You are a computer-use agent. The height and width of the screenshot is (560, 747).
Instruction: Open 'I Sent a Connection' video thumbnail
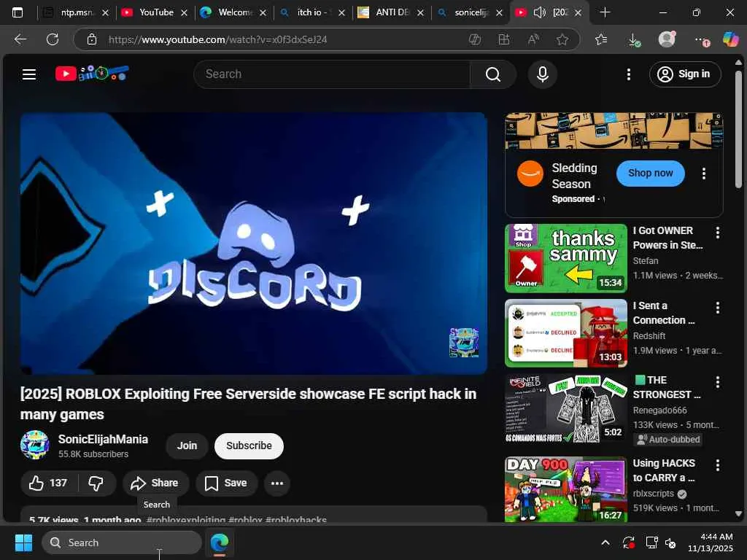coord(566,333)
